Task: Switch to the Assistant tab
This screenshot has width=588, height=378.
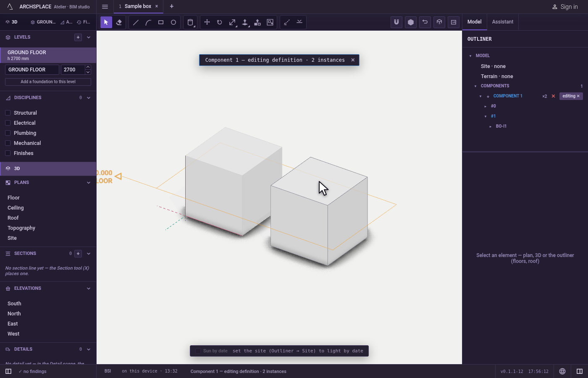Action: [503, 22]
